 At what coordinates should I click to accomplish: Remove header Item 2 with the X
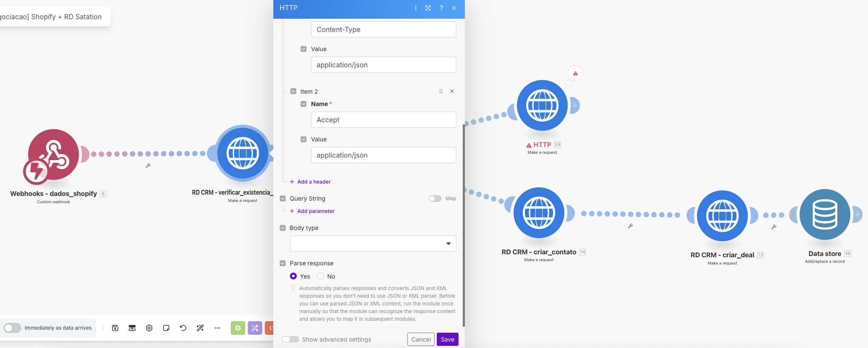pos(452,91)
